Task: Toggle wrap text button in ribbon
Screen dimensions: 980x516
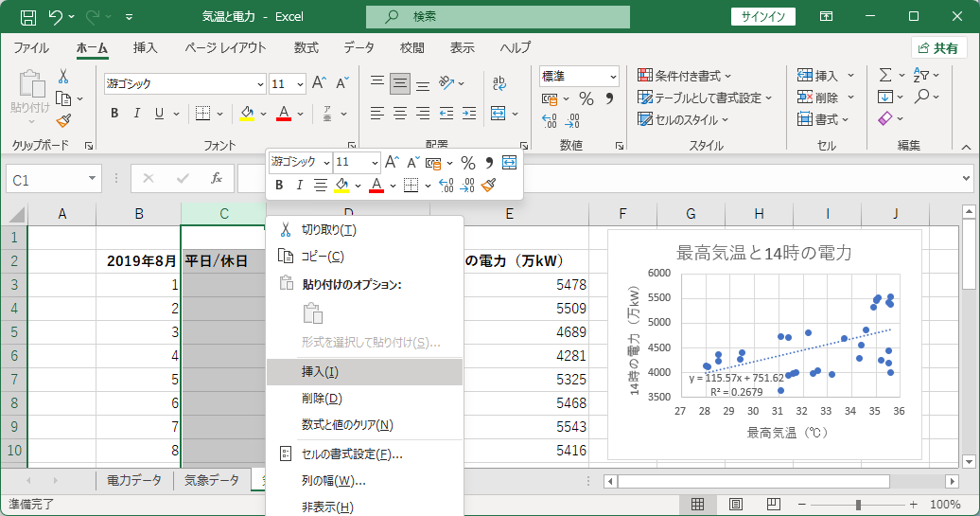Action: [499, 83]
